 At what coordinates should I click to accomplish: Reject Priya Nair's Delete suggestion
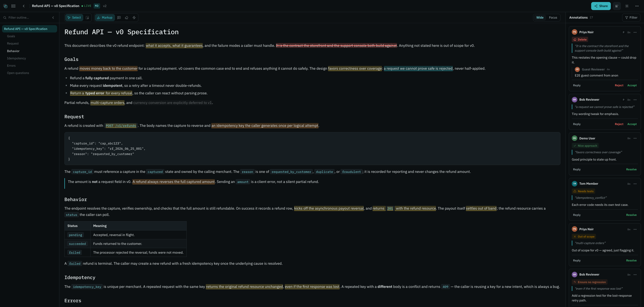pyautogui.click(x=619, y=86)
